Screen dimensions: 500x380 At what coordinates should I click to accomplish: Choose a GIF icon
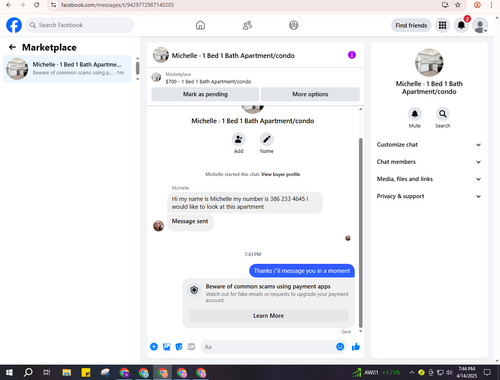tap(191, 347)
